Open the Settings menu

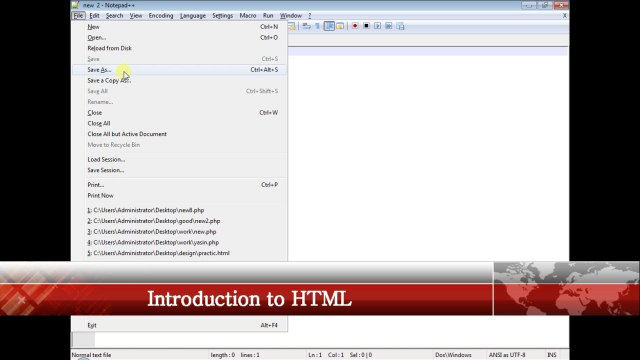[x=222, y=16]
